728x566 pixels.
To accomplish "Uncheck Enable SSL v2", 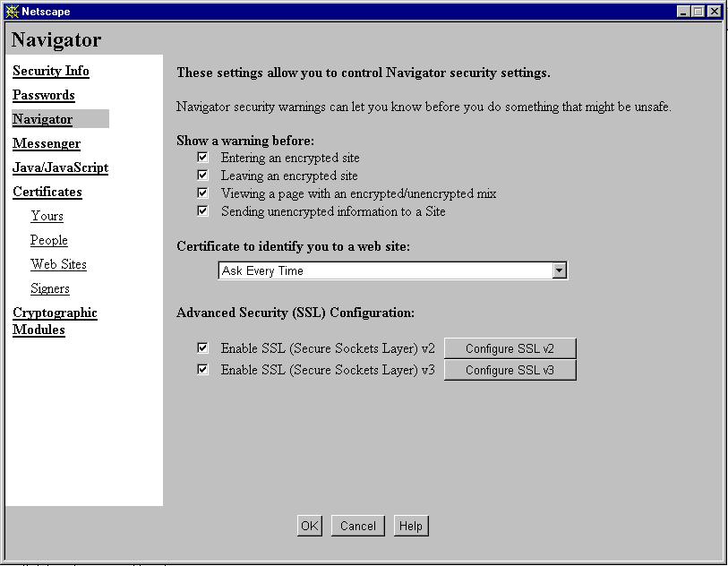I will [202, 347].
